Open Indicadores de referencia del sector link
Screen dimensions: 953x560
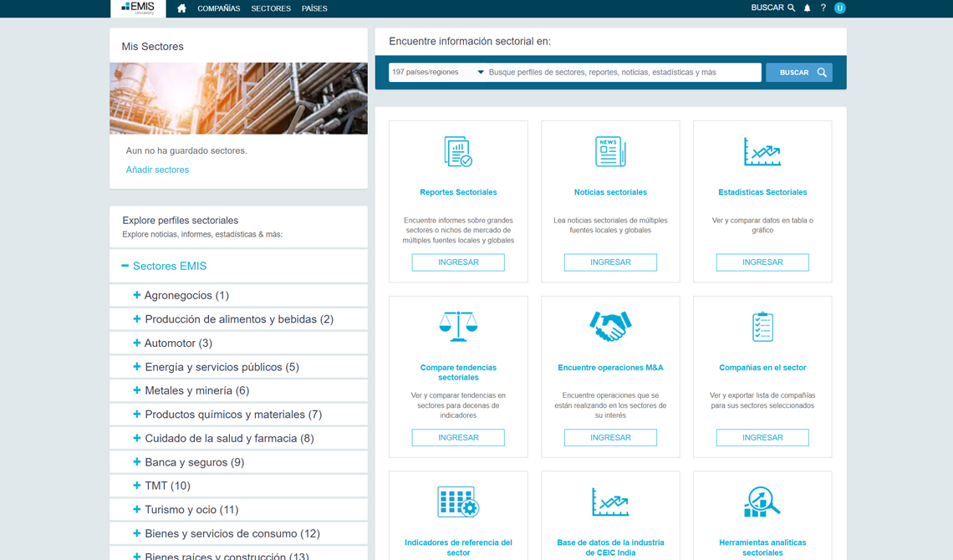point(458,547)
